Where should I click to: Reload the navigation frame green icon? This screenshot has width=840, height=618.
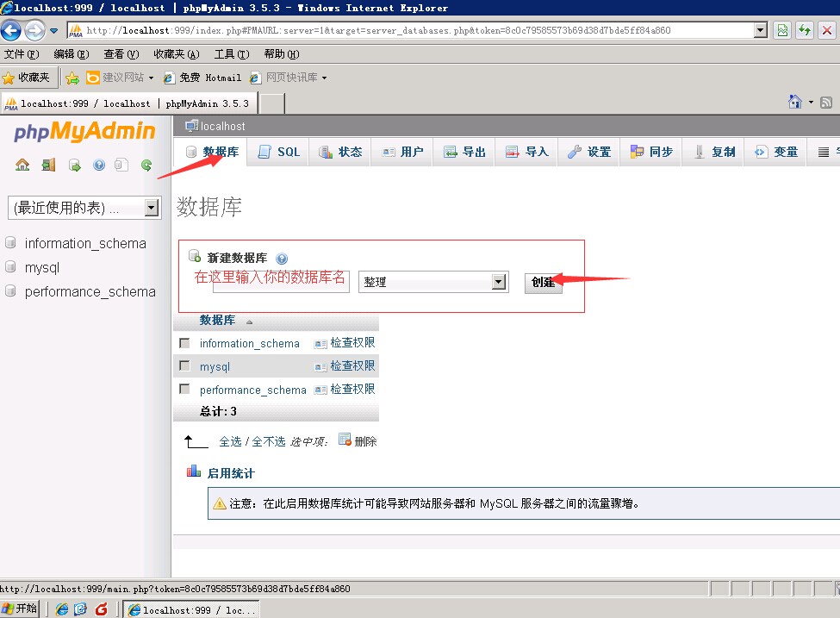pyautogui.click(x=146, y=165)
